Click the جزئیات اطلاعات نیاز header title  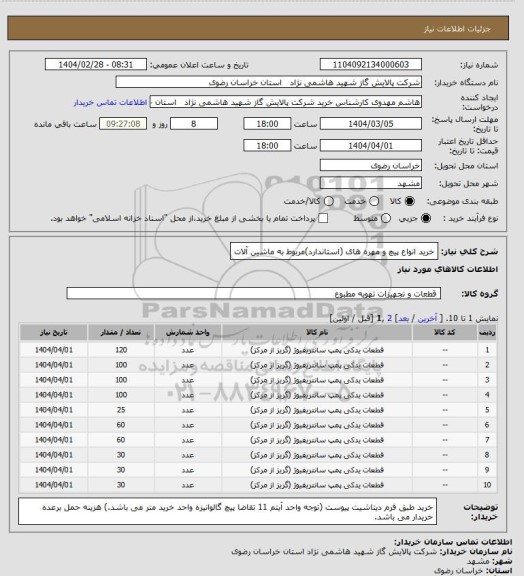[457, 29]
